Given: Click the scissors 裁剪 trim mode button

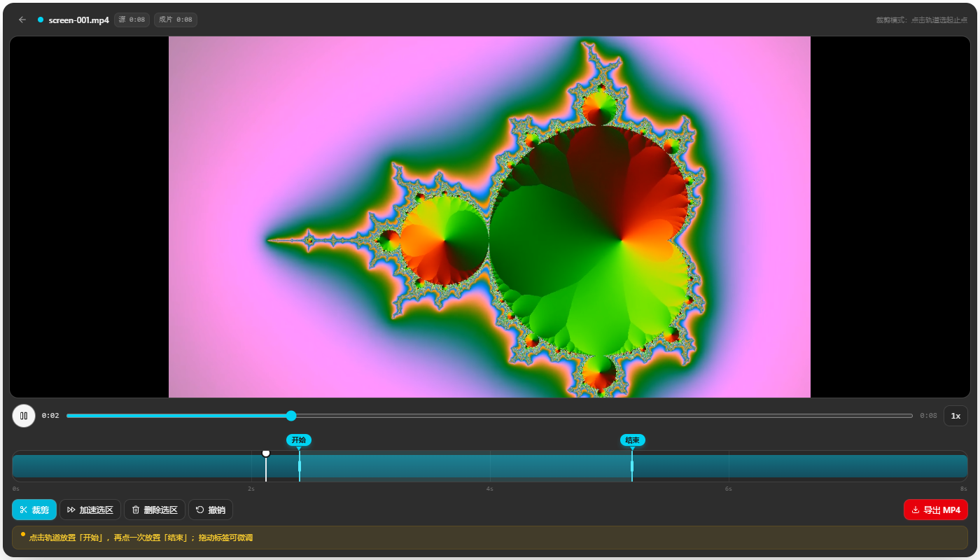Looking at the screenshot, I should (x=34, y=510).
